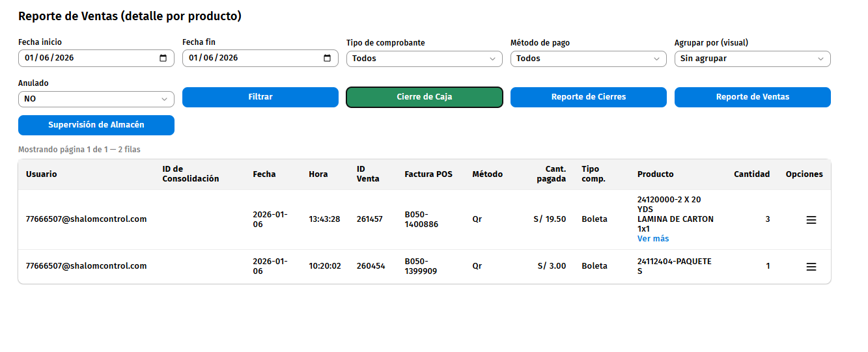The width and height of the screenshot is (868, 352).
Task: Open the Anulado dropdown set to NO
Action: [96, 99]
